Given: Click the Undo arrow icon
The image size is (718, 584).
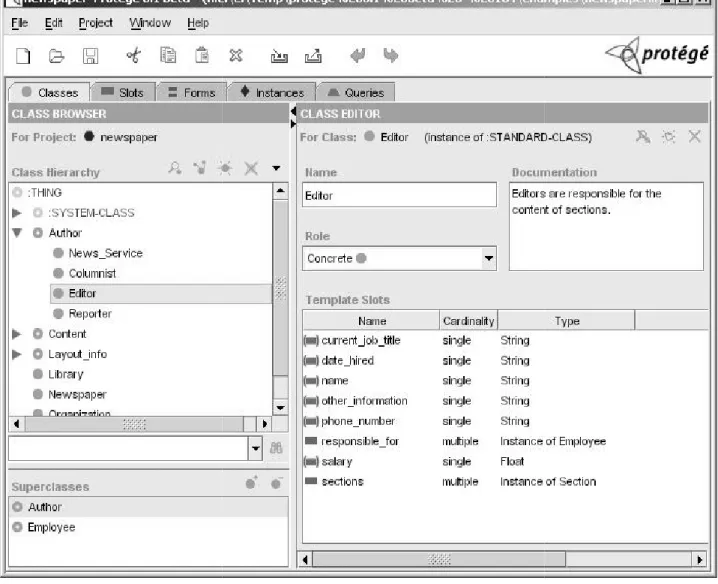Looking at the screenshot, I should (357, 56).
